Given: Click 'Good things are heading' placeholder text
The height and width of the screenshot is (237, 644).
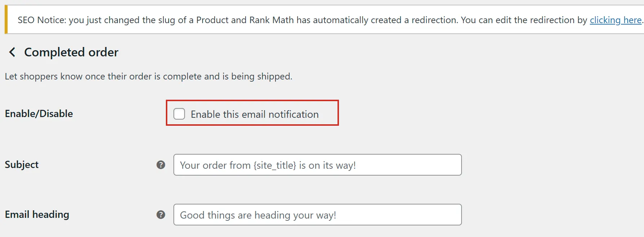Looking at the screenshot, I should [234, 215].
